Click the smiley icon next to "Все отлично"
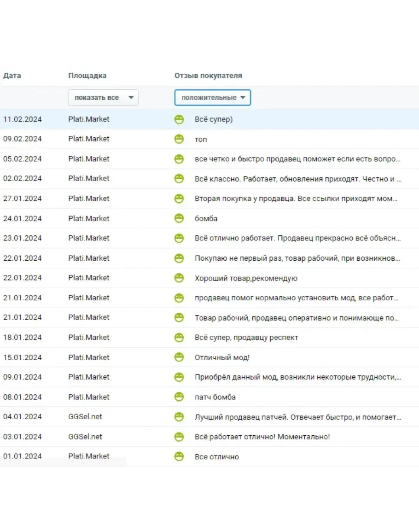419x532 pixels. (179, 456)
